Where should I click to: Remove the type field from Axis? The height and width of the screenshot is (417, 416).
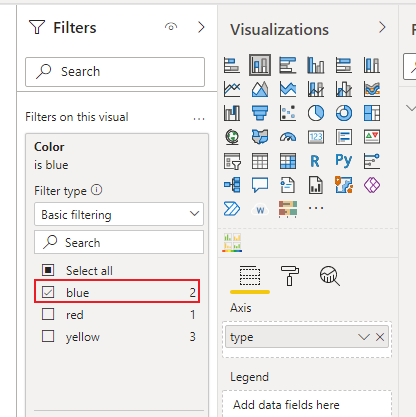(380, 337)
